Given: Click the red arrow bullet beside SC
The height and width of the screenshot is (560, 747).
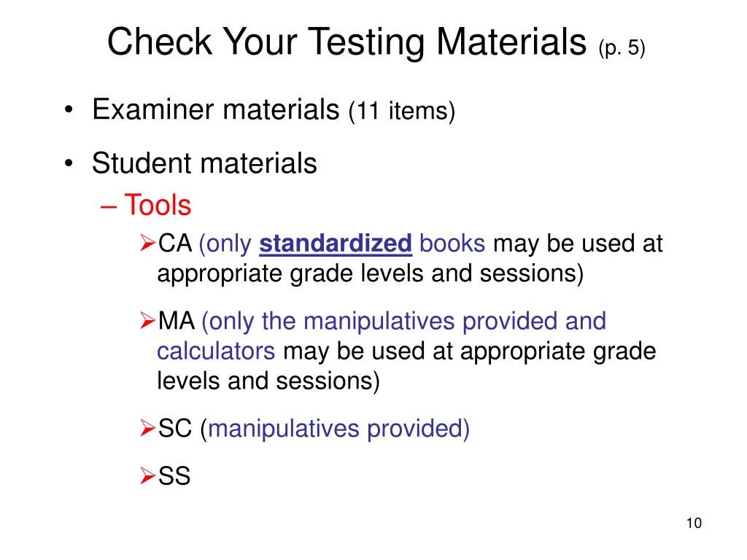Looking at the screenshot, I should (x=147, y=428).
